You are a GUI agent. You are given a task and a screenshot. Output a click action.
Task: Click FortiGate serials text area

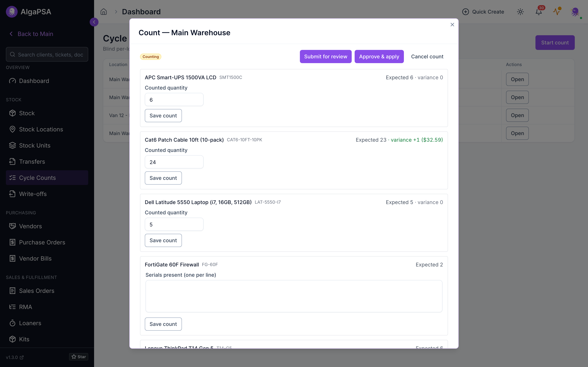pos(294,296)
